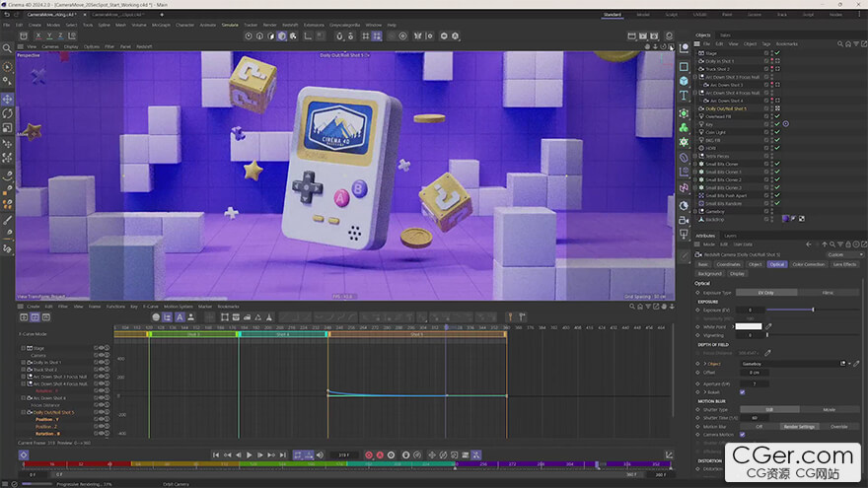Toggle the Overhead Fill enable checkmark
Screen dimensions: 868x488
(x=777, y=116)
